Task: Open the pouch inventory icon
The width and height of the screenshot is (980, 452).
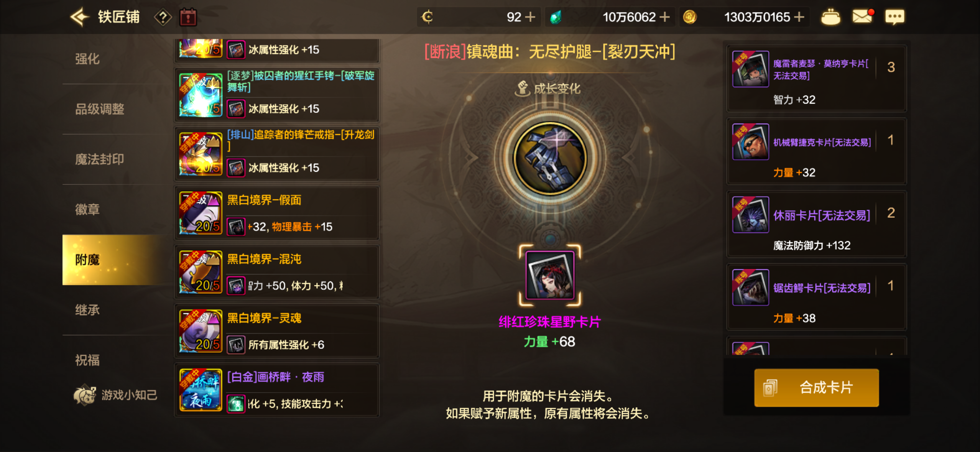Action: (x=830, y=17)
